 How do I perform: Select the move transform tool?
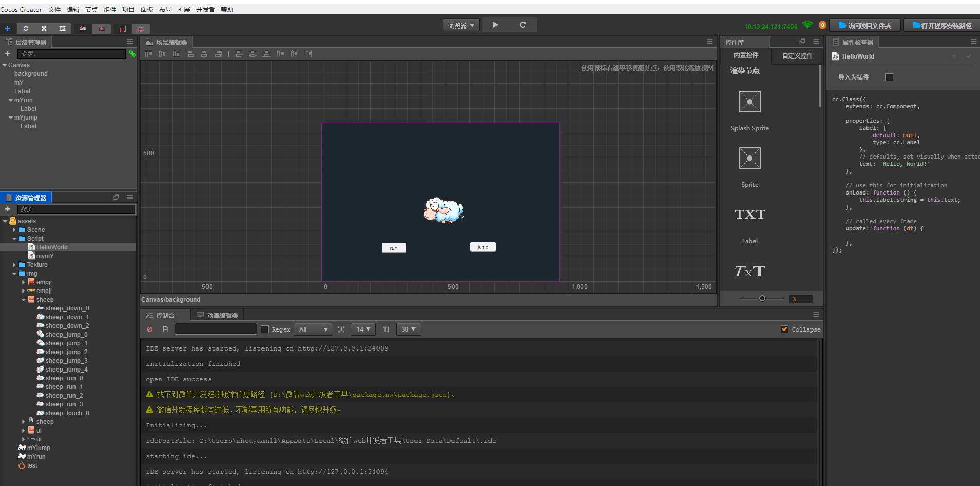click(7, 29)
